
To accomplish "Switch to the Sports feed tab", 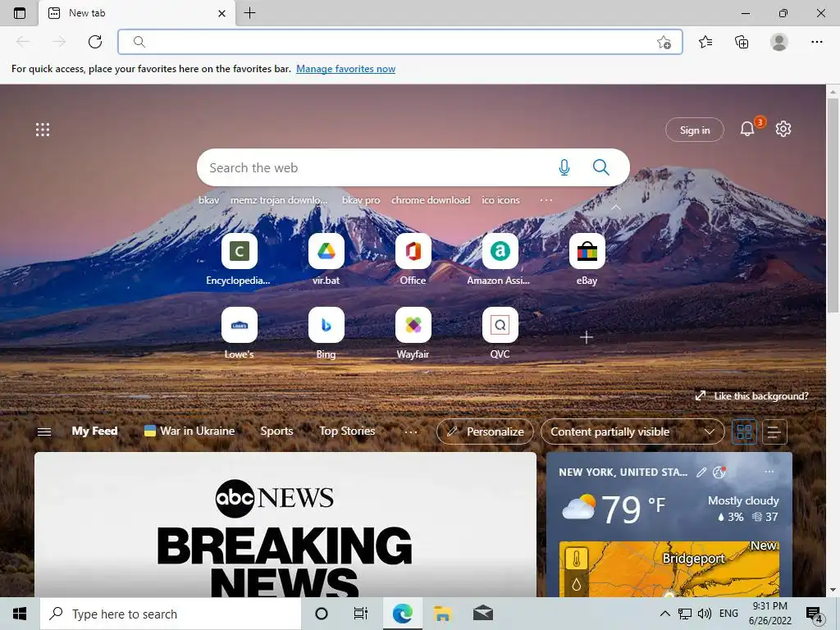I will pyautogui.click(x=276, y=431).
